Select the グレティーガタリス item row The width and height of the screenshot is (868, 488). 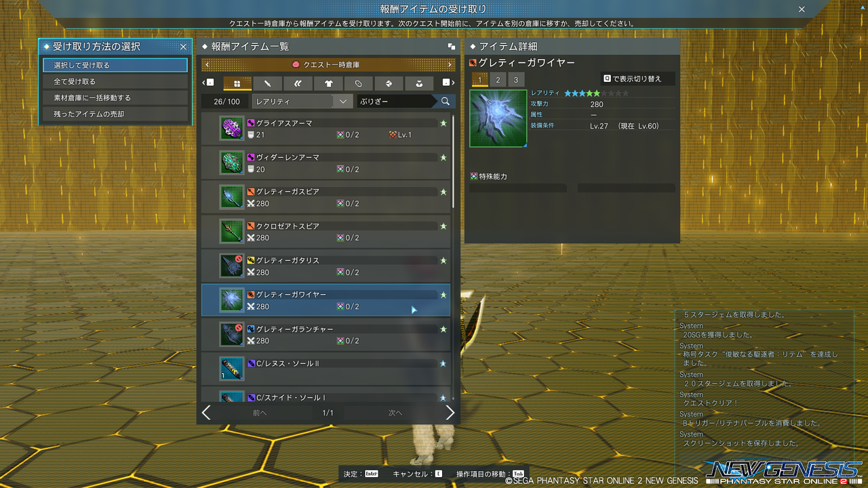(x=325, y=266)
